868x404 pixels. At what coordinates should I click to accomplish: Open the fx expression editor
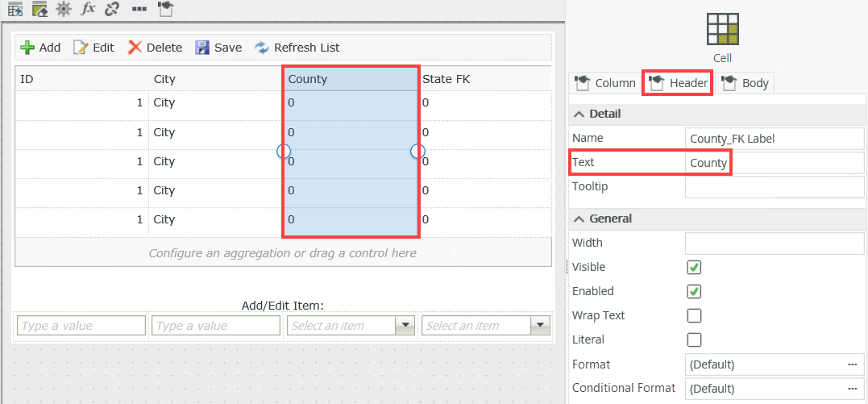(x=88, y=9)
